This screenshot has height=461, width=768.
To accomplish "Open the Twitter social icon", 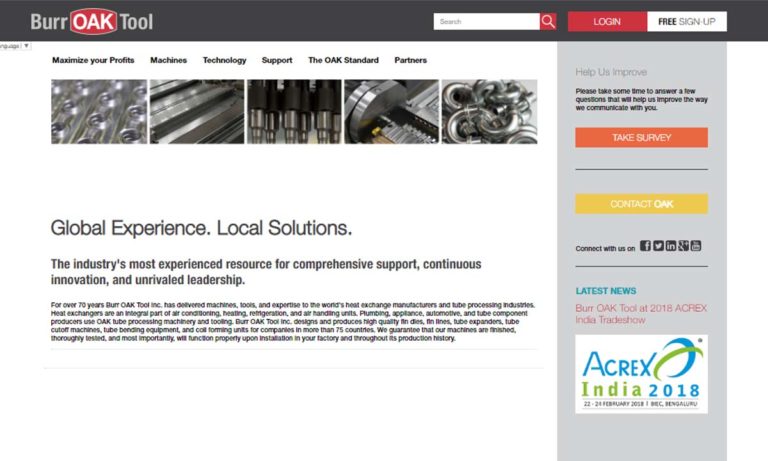I will (658, 245).
